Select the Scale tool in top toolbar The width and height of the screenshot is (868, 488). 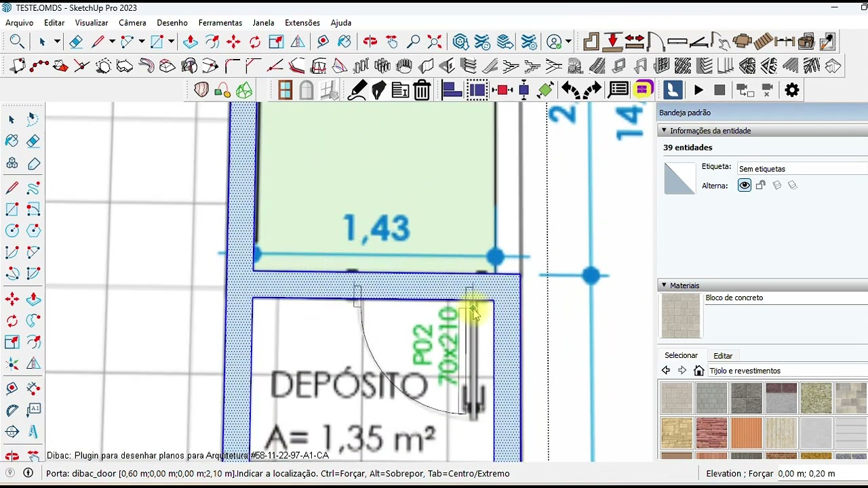(276, 42)
